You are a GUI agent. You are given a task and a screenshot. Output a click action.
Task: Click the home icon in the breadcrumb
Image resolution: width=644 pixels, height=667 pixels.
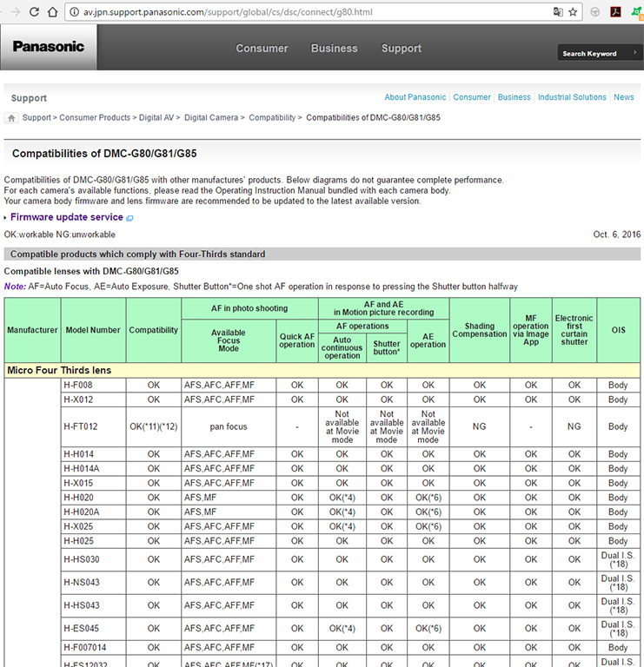tap(12, 118)
